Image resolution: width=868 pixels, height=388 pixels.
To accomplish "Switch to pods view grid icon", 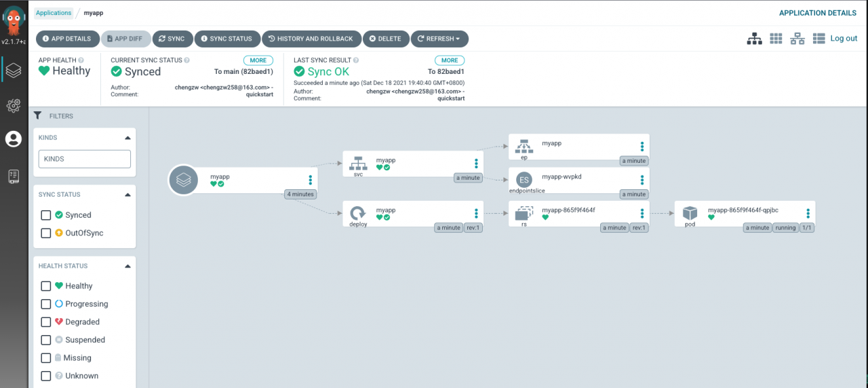I will click(776, 39).
